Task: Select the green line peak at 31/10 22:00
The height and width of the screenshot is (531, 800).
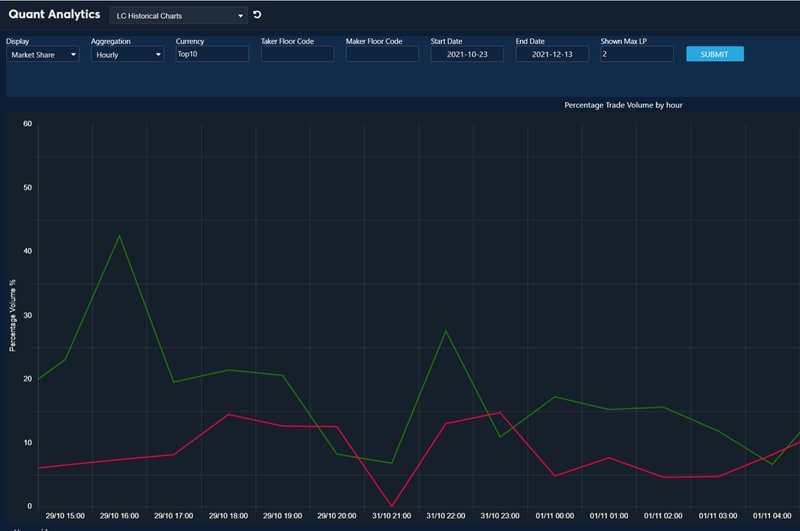Action: pos(446,330)
